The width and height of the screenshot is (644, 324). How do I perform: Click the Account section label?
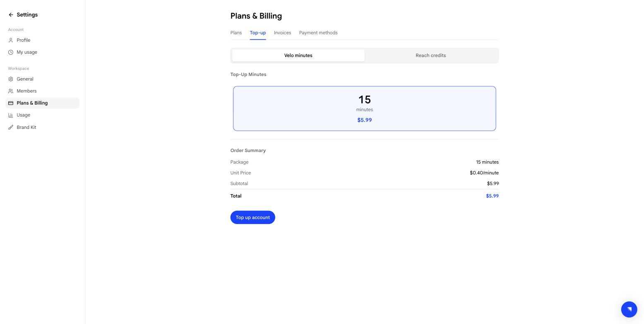[16, 30]
